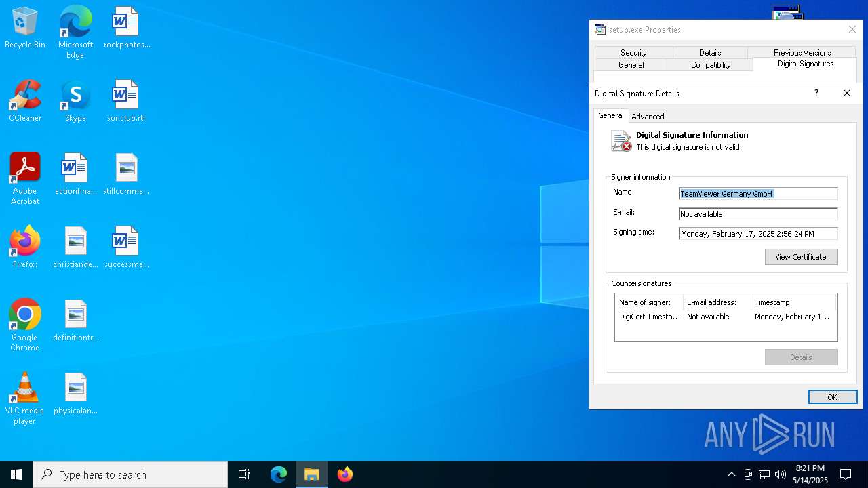Screen dimensions: 868x488
Task: Click the help question mark button
Action: pyautogui.click(x=816, y=94)
